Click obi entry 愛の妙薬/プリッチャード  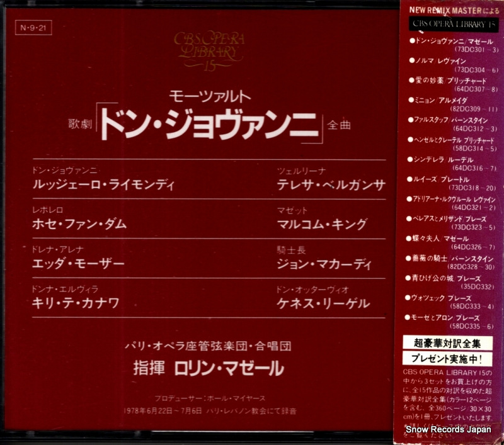[447, 81]
